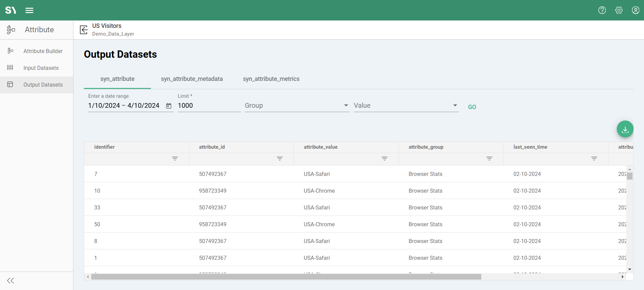Click the help question mark icon
The height and width of the screenshot is (290, 644).
click(x=602, y=10)
